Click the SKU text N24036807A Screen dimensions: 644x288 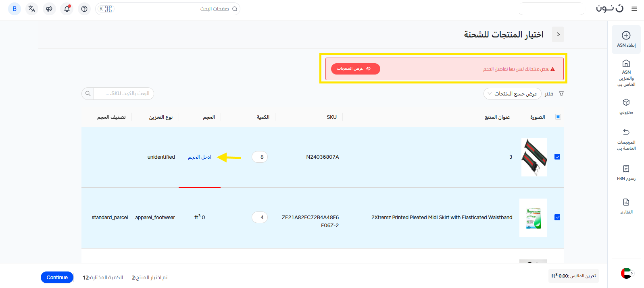pos(323,157)
